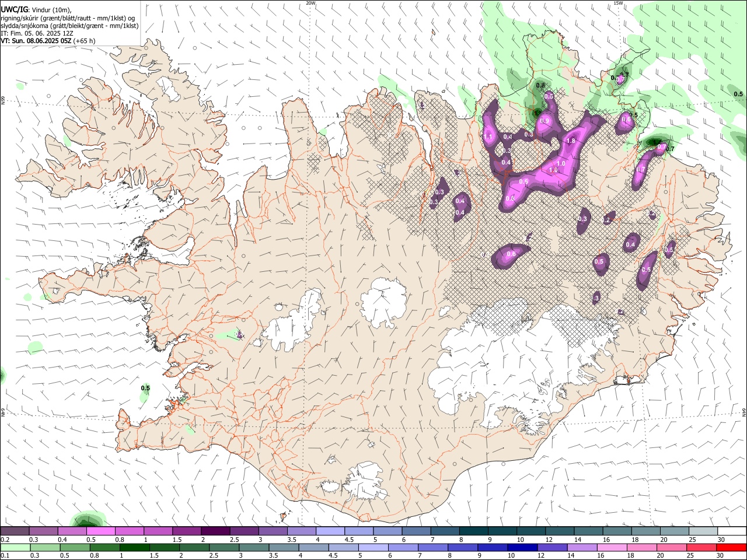
Task: Click the 0.1 label in the rain legend
Action: click(x=5, y=556)
